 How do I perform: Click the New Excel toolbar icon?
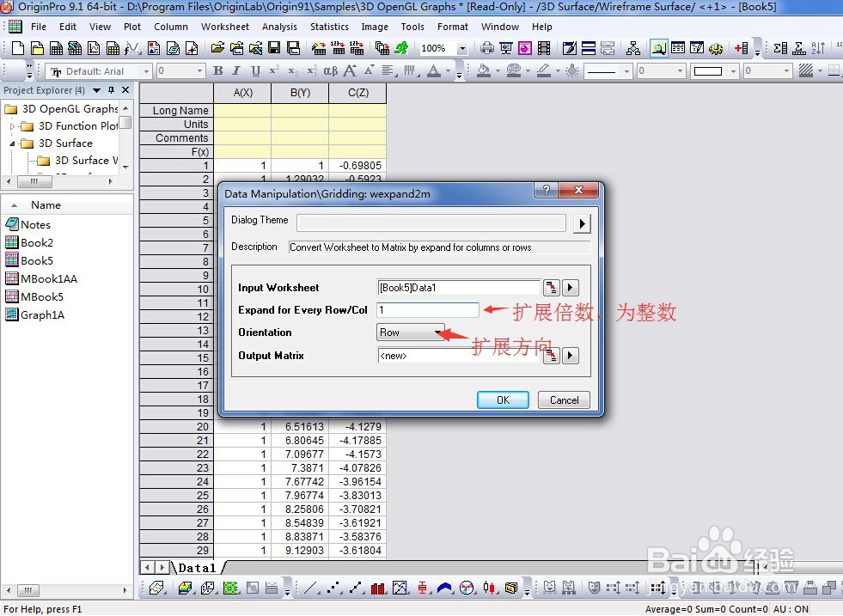pyautogui.click(x=75, y=48)
